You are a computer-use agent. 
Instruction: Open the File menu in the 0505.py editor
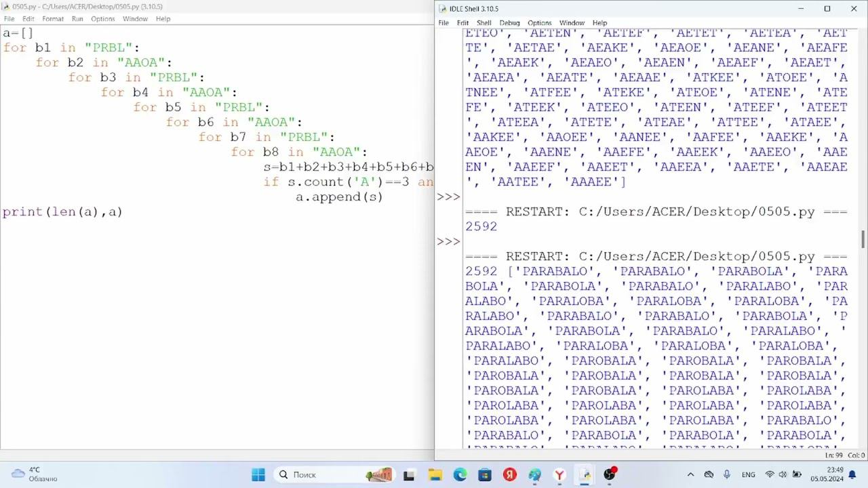(x=9, y=19)
